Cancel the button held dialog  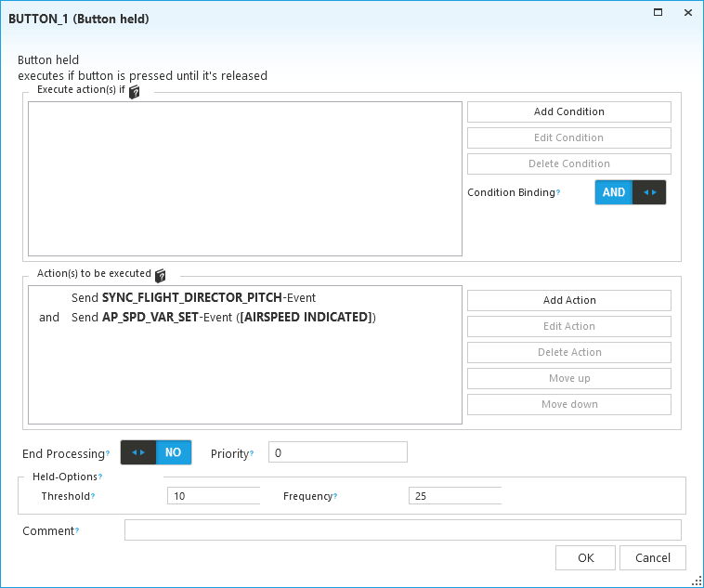[x=652, y=558]
